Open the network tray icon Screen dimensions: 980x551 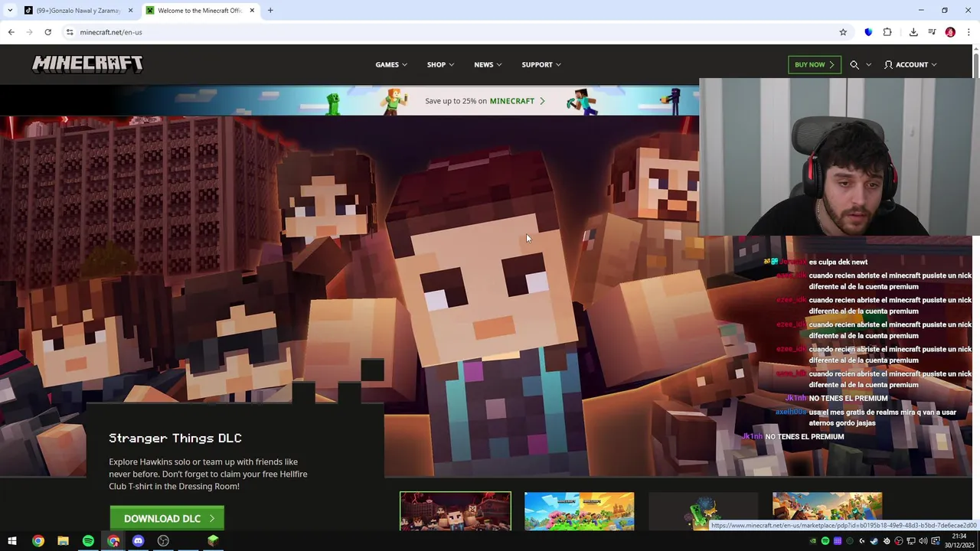coord(911,541)
